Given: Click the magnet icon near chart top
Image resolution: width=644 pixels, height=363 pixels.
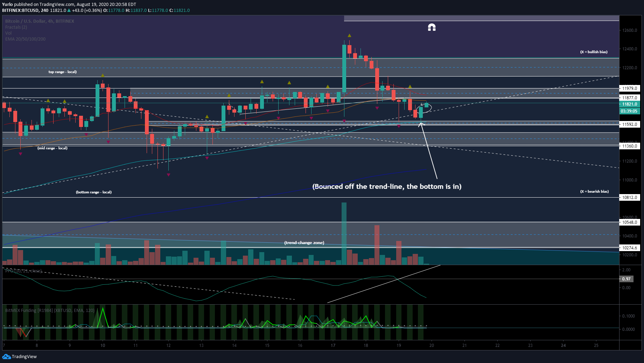Looking at the screenshot, I should click(432, 27).
